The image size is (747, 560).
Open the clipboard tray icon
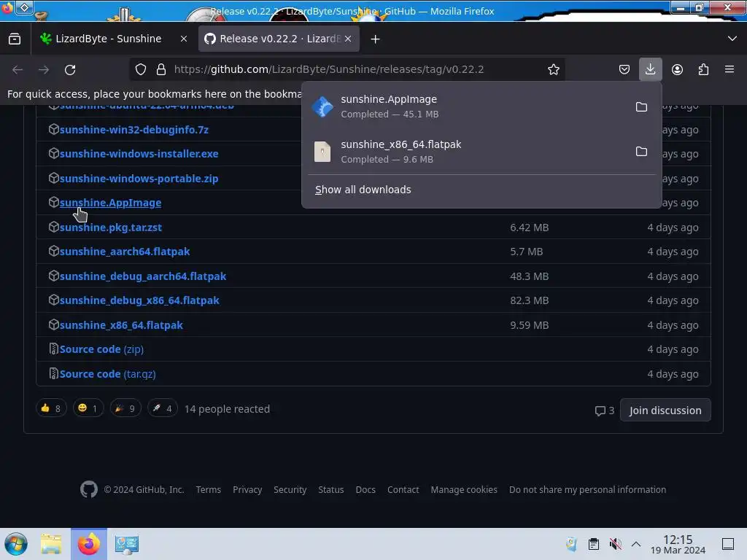tap(594, 544)
